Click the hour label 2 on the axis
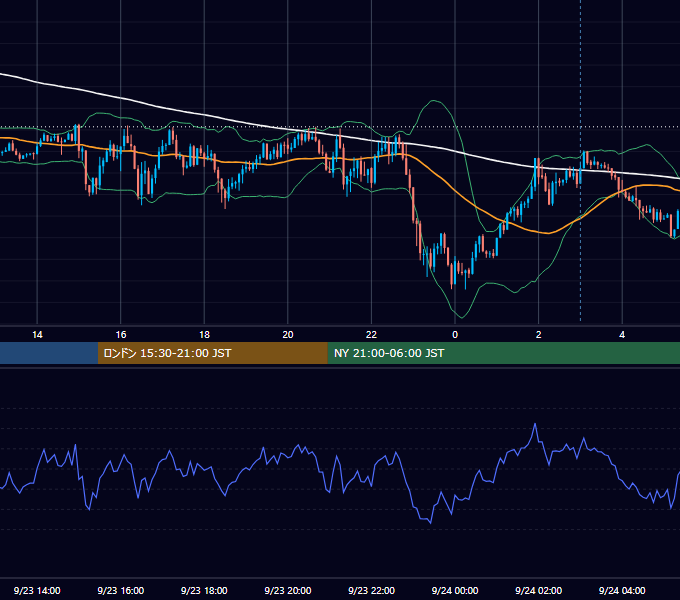 coord(538,335)
